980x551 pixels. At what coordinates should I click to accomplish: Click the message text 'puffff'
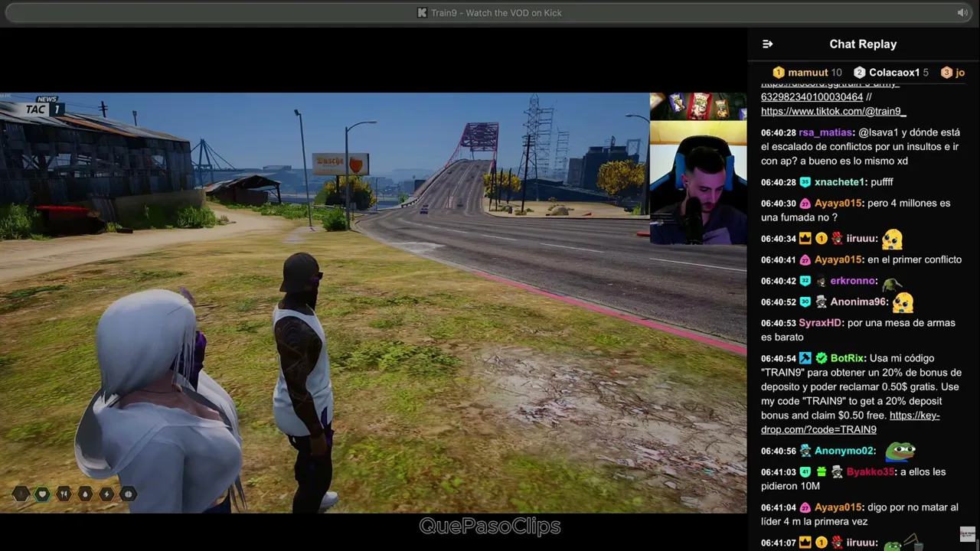point(882,182)
